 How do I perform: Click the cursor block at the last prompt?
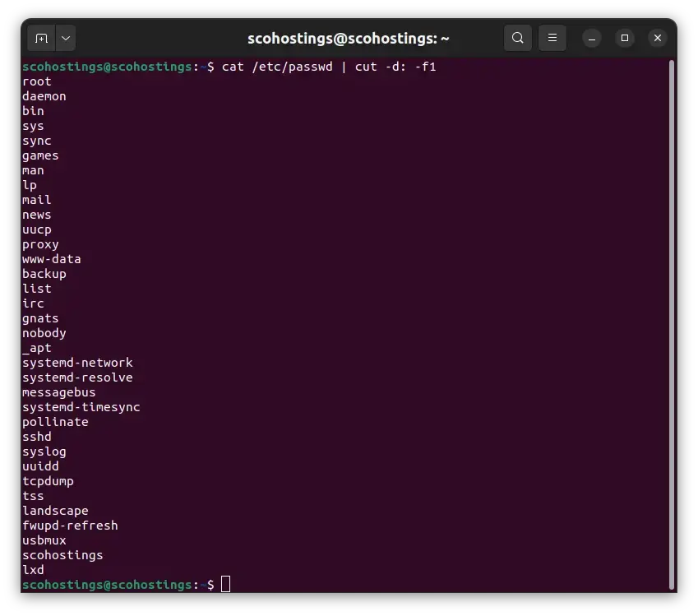[x=226, y=584]
